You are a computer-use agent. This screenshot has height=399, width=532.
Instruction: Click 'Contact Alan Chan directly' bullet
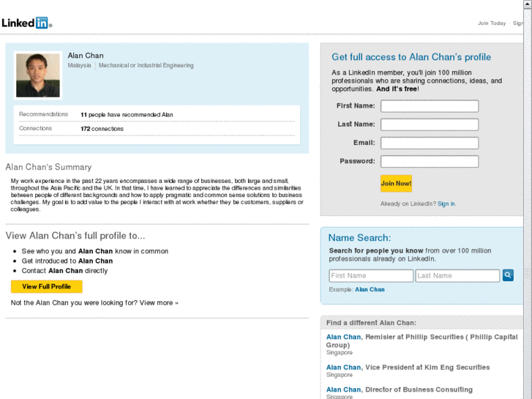pyautogui.click(x=64, y=271)
